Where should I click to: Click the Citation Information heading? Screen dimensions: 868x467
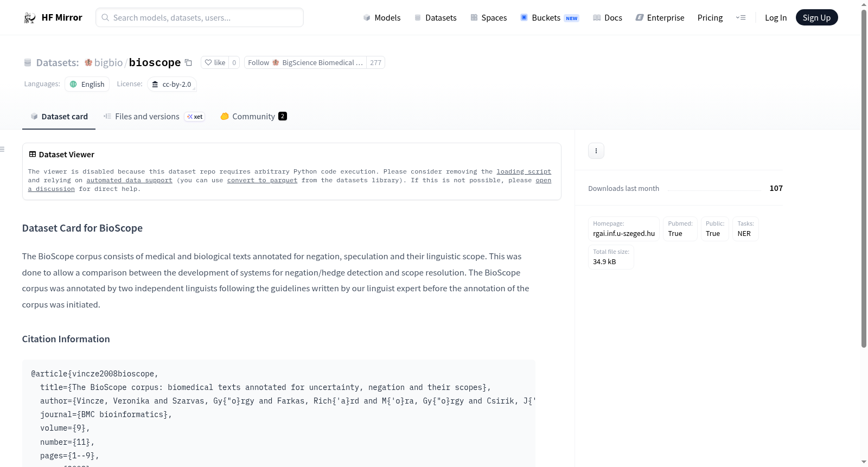point(66,339)
